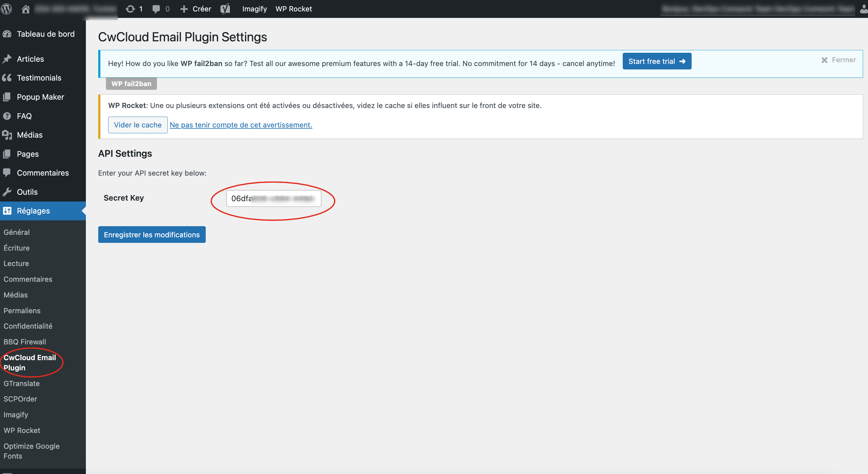Open site home via house icon
Viewport: 868px width, 474px height.
[x=26, y=9]
